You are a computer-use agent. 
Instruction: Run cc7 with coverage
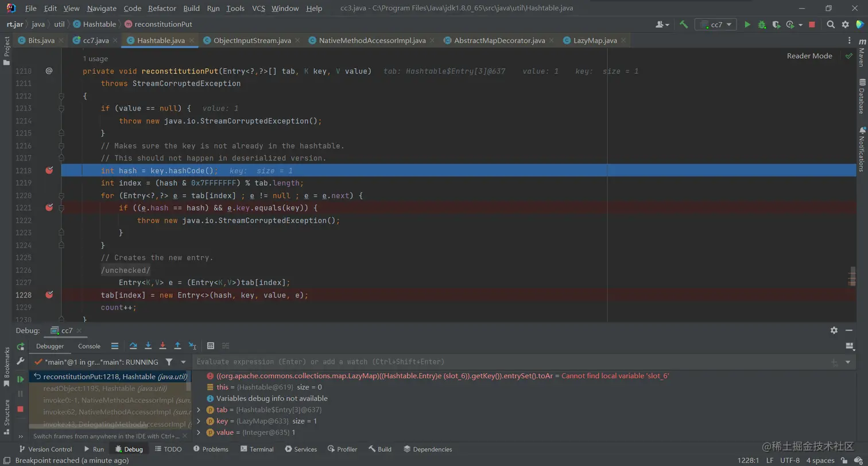[776, 25]
